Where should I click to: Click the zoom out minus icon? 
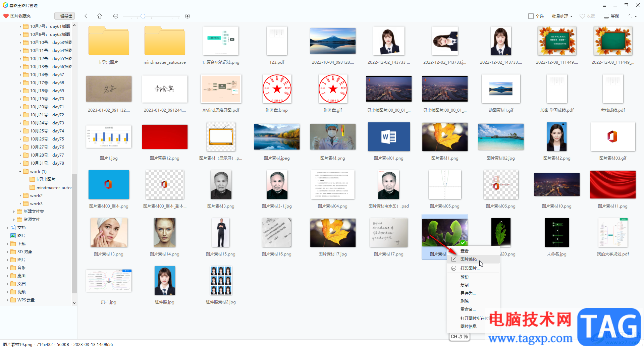point(116,16)
